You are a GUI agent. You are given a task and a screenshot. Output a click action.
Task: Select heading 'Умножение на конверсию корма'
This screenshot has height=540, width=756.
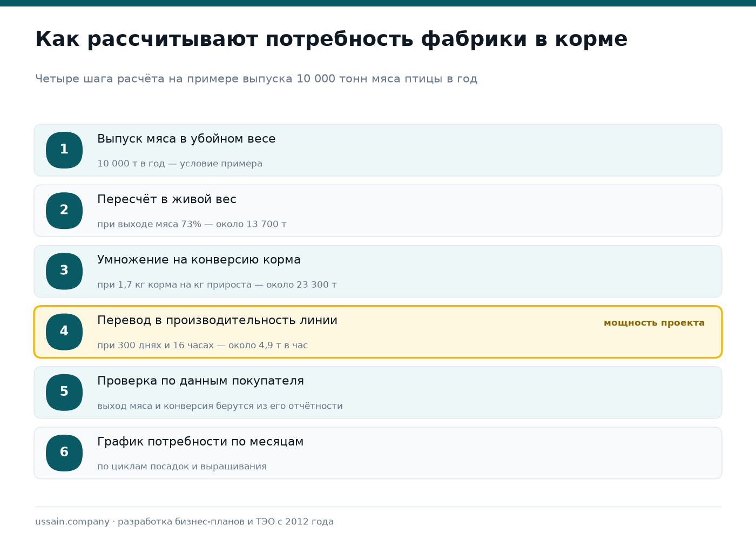[x=199, y=260]
